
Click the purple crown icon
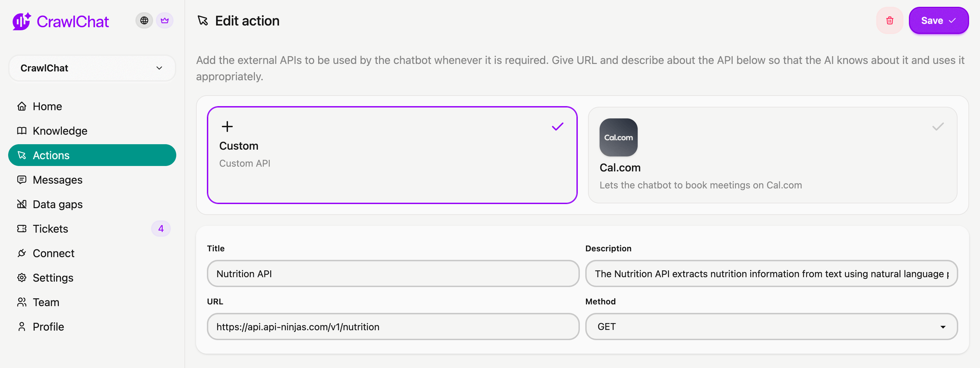coord(164,20)
